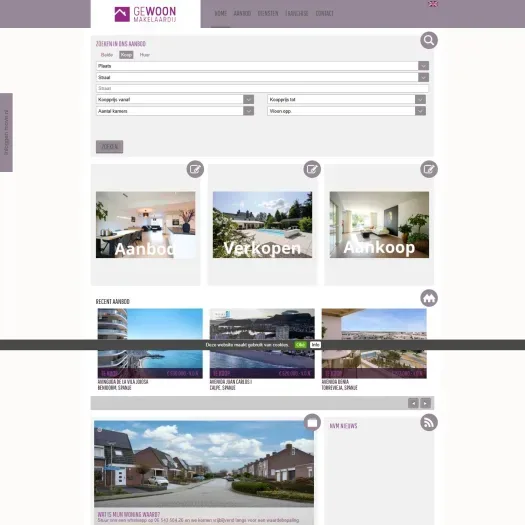Select the Huur search option
Screen dimensions: 525x525
click(x=145, y=55)
